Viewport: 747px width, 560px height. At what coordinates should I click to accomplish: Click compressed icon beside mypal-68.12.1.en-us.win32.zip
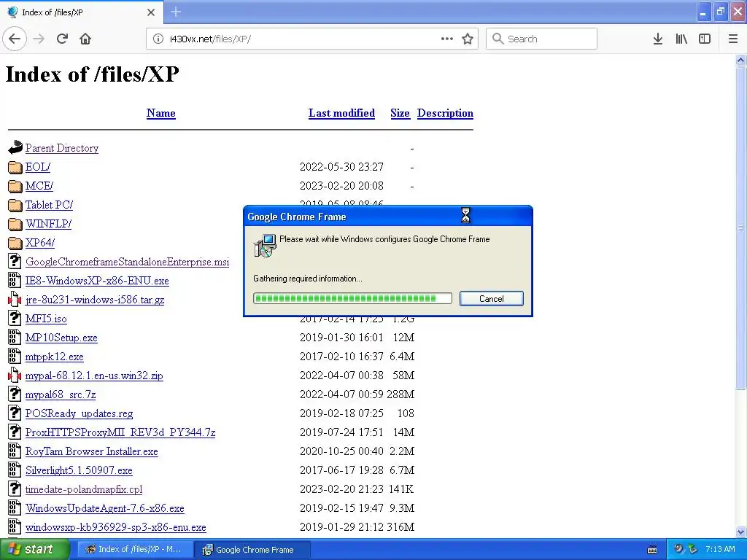(x=15, y=376)
